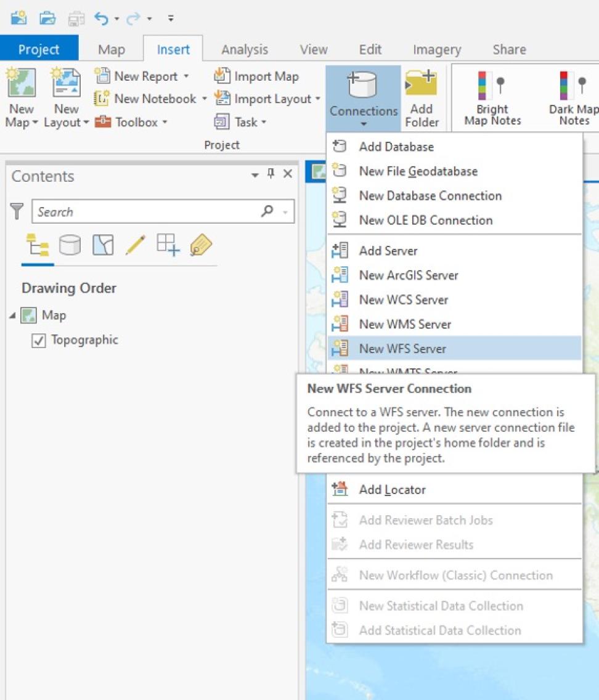Select New WCS Server menu item
Screen dimensions: 599x700
tap(454, 299)
